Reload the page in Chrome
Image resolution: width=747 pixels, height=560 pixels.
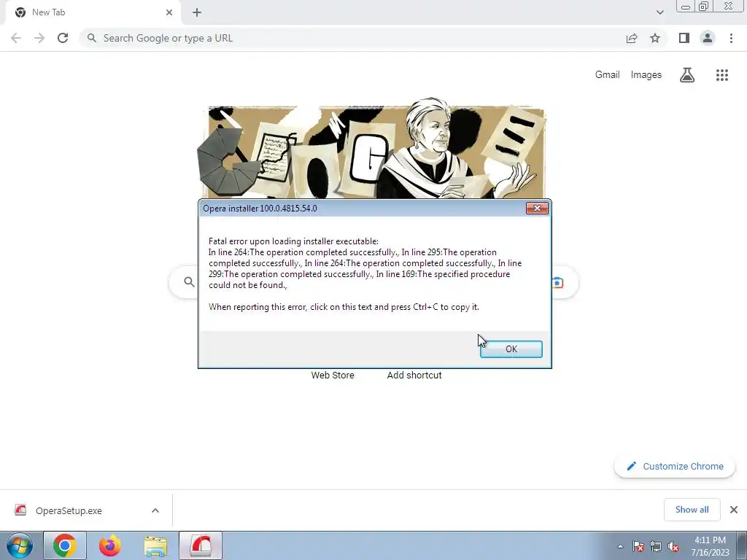[x=63, y=38]
